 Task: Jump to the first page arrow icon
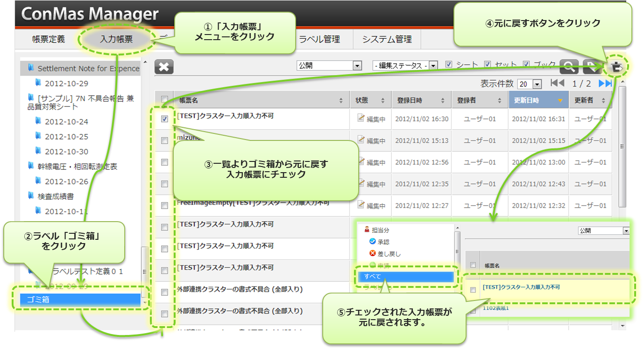tap(557, 84)
